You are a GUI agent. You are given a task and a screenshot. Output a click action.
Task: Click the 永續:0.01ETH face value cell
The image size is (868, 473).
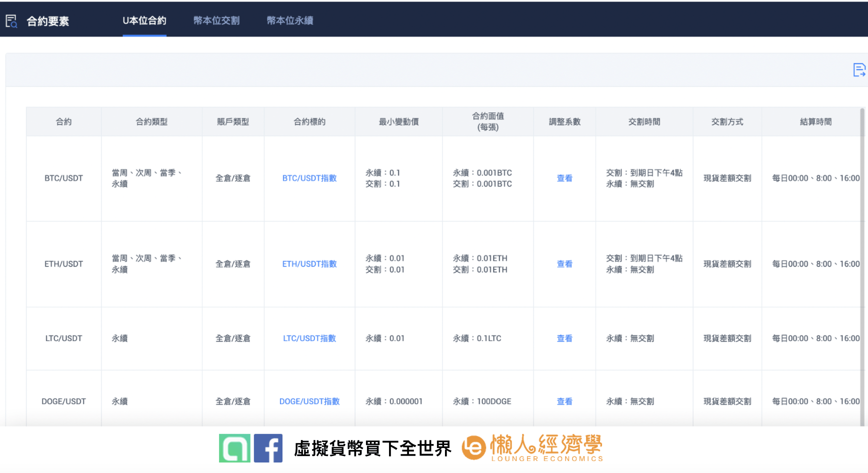click(x=480, y=258)
